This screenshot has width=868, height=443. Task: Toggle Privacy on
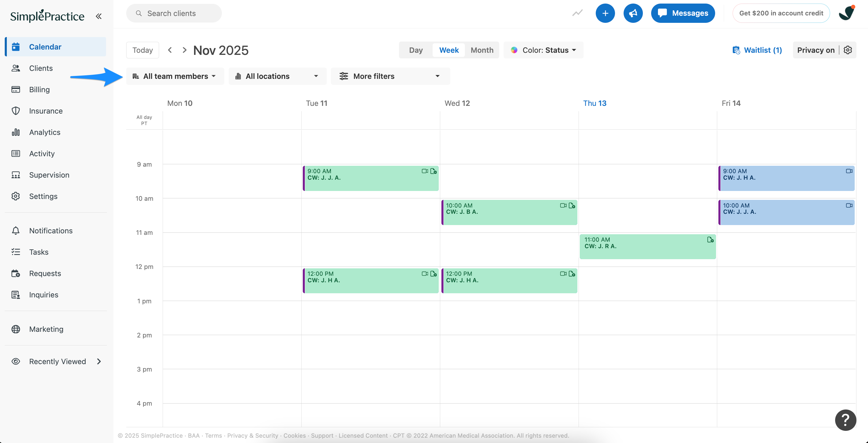pyautogui.click(x=816, y=50)
